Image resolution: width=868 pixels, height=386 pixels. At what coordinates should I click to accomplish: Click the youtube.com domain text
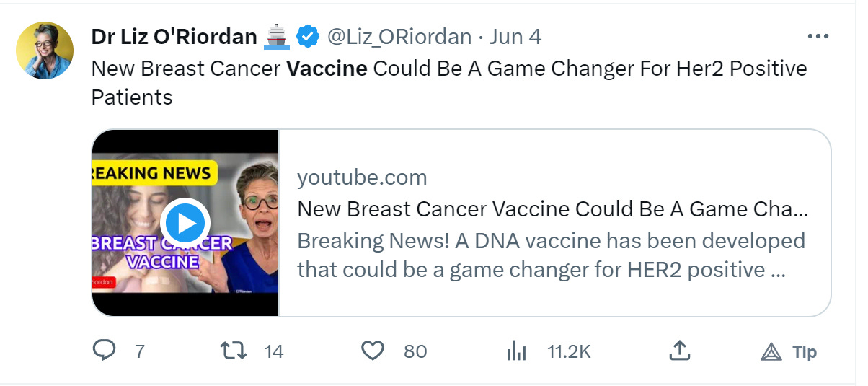click(362, 177)
